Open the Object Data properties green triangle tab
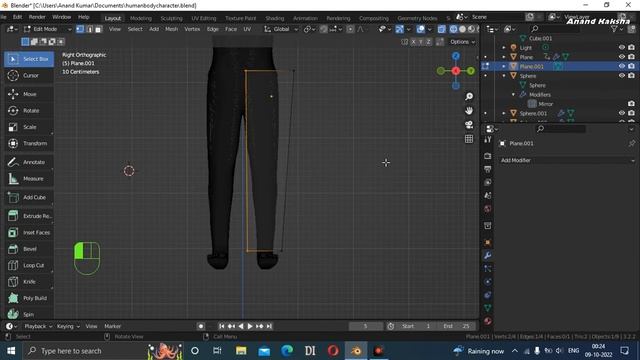Screen dimensions: 640x360 click(487, 308)
